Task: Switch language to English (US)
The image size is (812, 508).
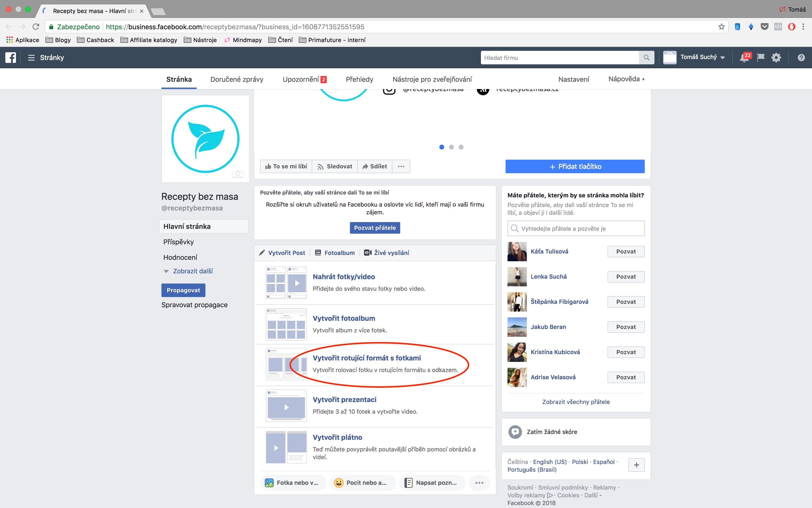Action: [x=550, y=462]
